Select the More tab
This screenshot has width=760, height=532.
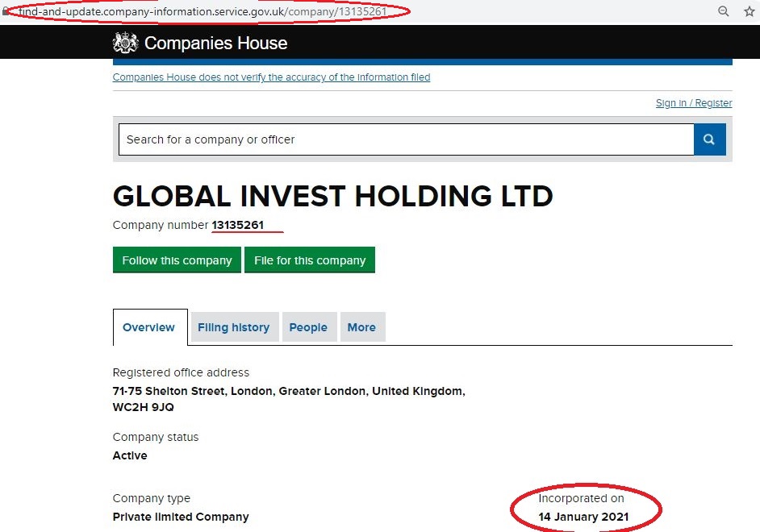click(x=362, y=327)
